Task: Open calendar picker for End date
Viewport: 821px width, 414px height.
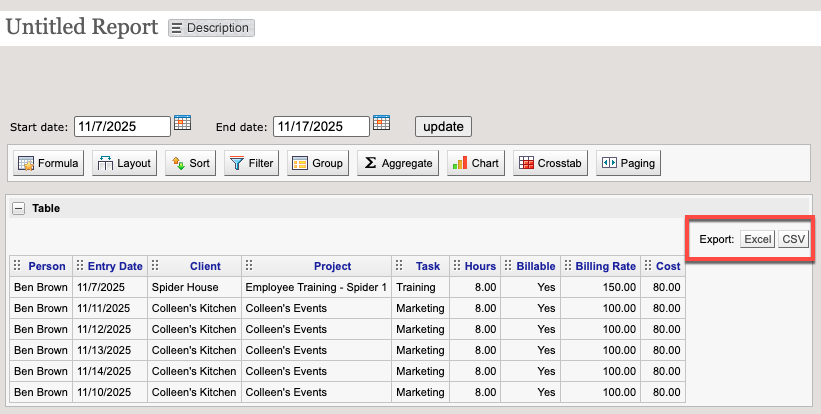Action: tap(381, 123)
